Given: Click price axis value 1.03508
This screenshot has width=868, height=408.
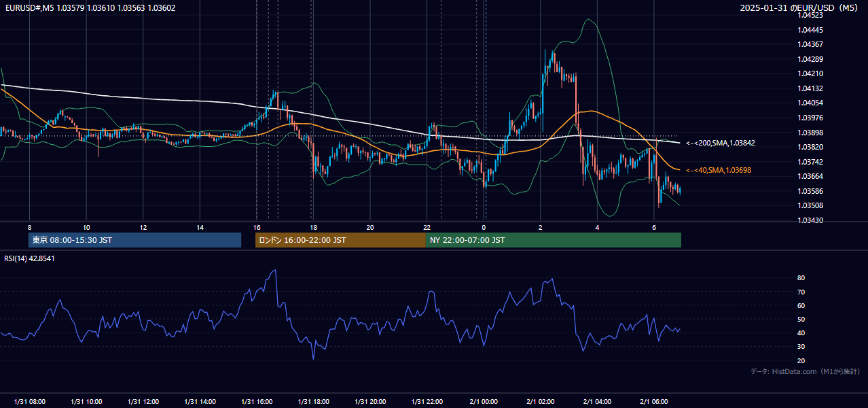Looking at the screenshot, I should (810, 205).
